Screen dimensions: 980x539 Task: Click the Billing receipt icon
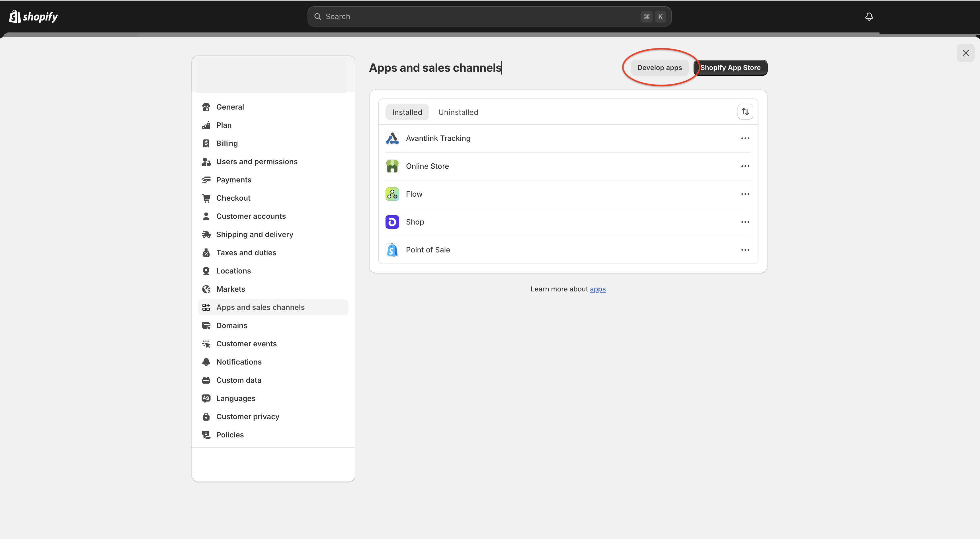click(x=206, y=143)
